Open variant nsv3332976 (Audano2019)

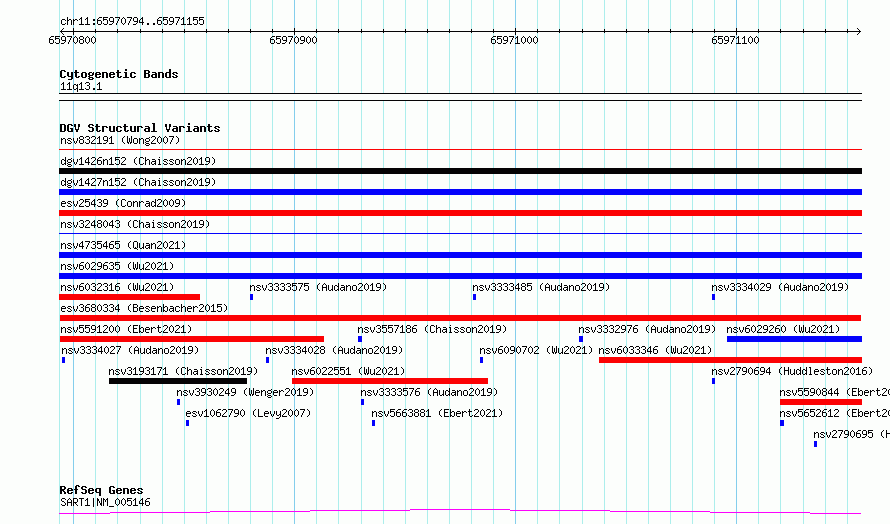point(647,329)
